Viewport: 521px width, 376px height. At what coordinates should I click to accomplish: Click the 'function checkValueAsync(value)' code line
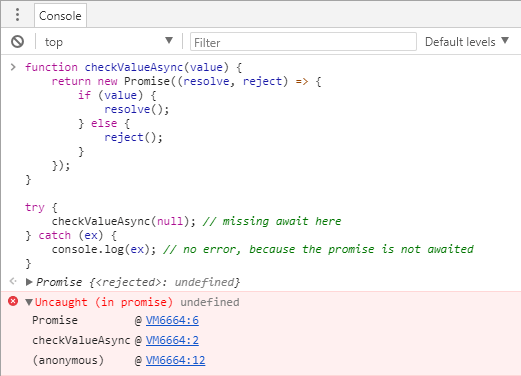pos(134,67)
